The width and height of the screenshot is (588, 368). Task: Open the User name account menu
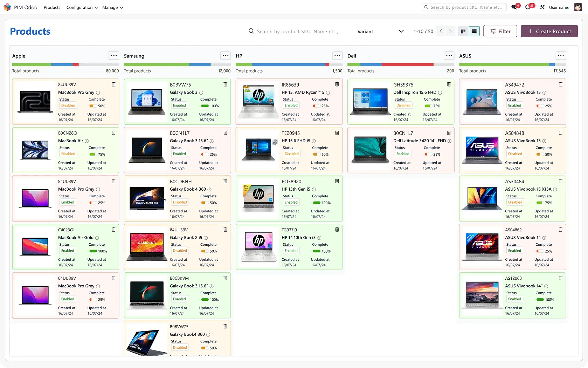(559, 7)
